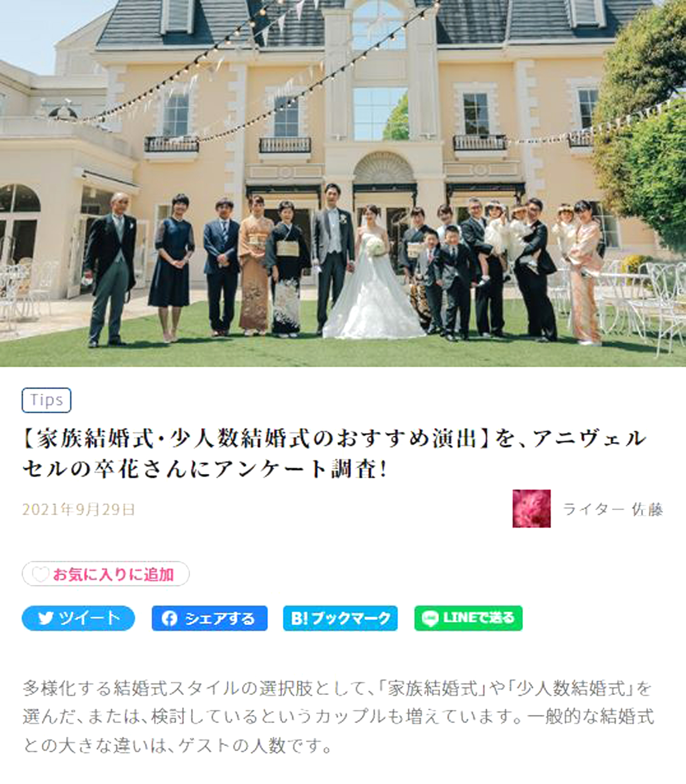686x784 pixels.
Task: Open the article headline about 家族結婚式
Action: pyautogui.click(x=334, y=453)
